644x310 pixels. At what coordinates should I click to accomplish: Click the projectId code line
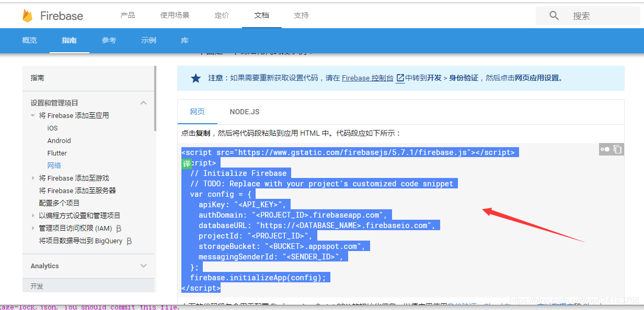click(x=256, y=235)
